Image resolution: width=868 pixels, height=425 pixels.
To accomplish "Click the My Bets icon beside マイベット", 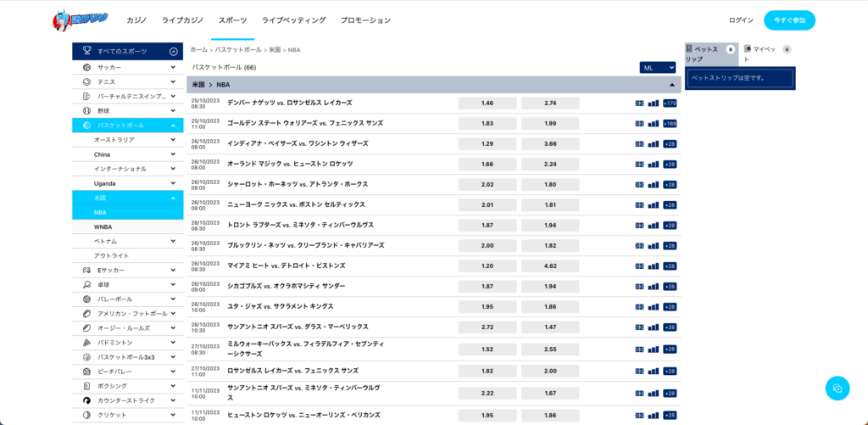I will [748, 48].
